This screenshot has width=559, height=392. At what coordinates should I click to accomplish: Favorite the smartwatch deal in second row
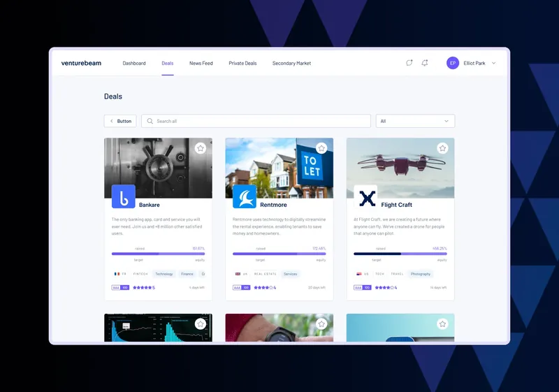321,324
